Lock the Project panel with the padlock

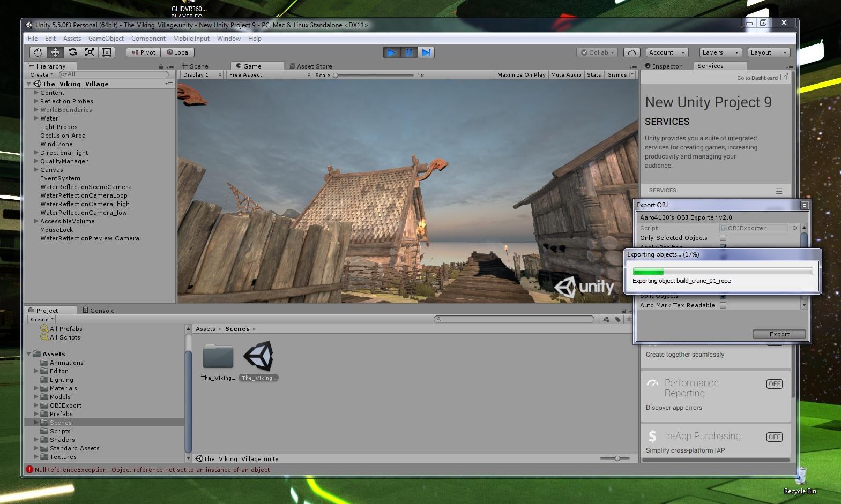(x=624, y=311)
